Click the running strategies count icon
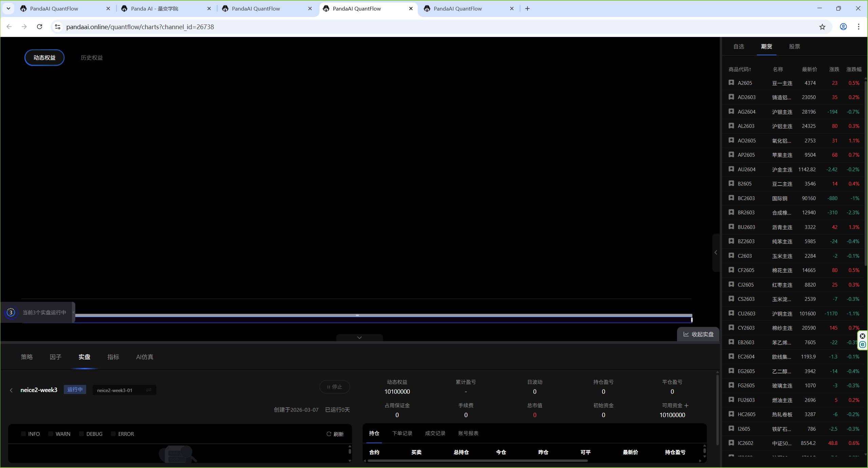 11,312
